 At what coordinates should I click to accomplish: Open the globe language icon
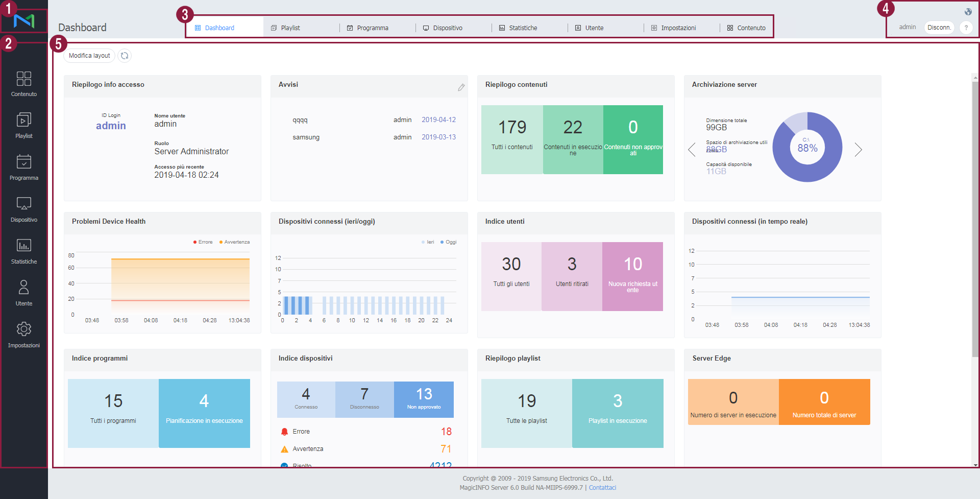pos(968,12)
